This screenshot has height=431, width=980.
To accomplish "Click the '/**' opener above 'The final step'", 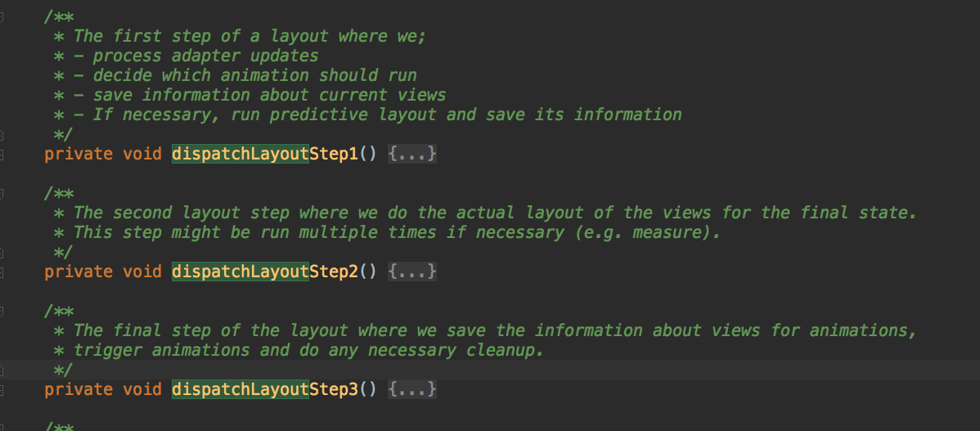I will (59, 311).
